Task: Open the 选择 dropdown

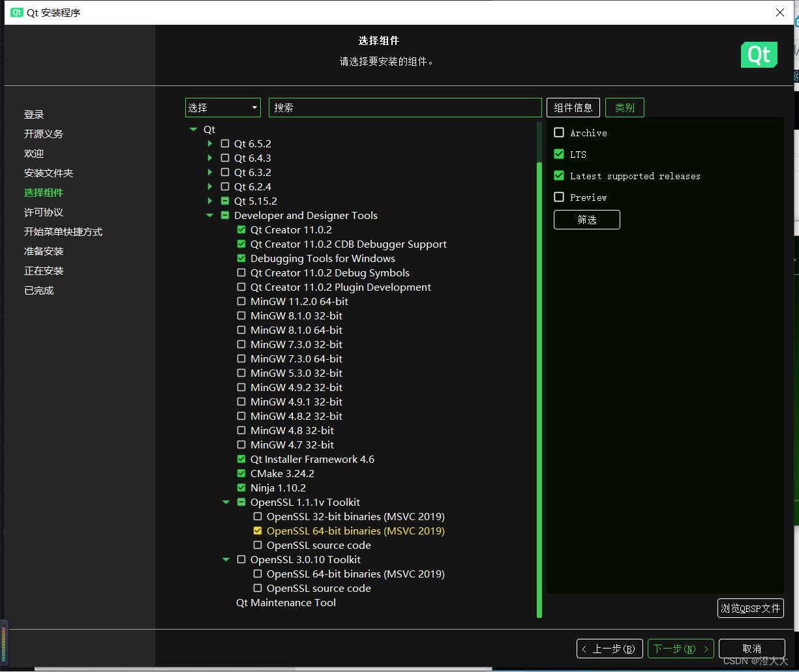Action: pyautogui.click(x=223, y=108)
